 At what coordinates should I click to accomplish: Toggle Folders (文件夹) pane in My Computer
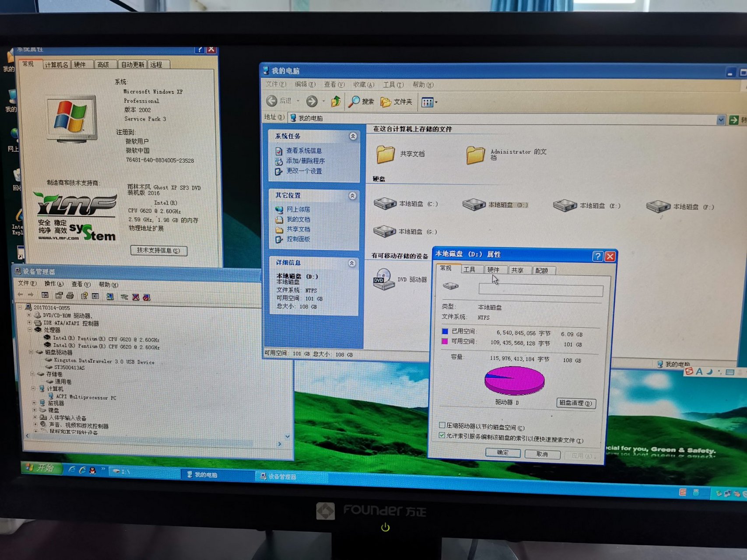(x=396, y=102)
